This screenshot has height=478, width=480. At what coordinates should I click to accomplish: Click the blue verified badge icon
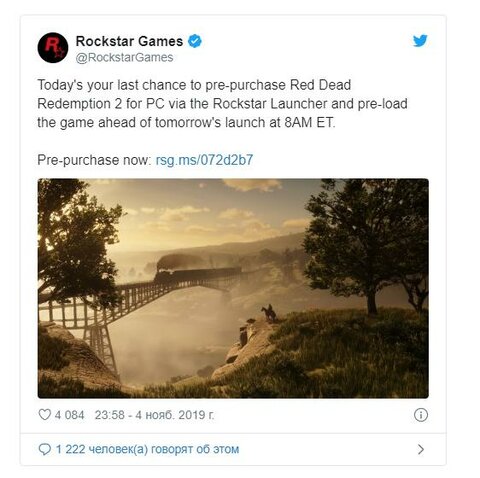coord(195,41)
